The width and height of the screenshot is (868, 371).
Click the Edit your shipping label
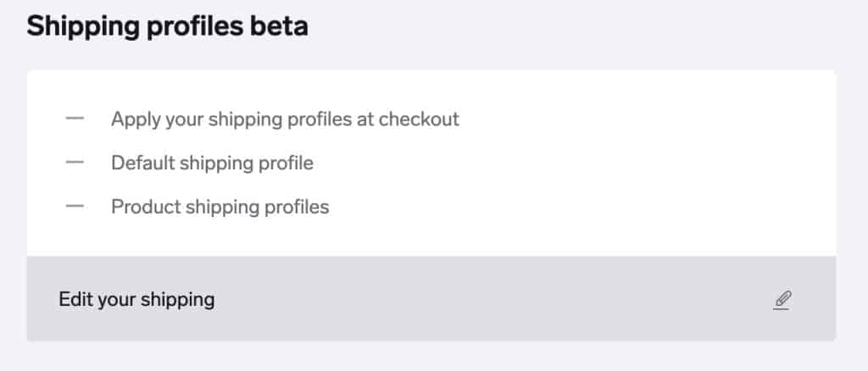136,299
